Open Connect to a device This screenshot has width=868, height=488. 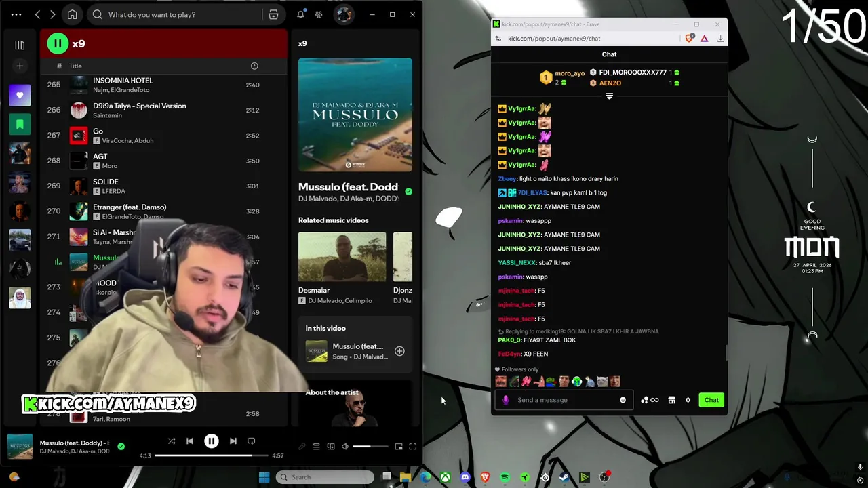[x=331, y=447]
